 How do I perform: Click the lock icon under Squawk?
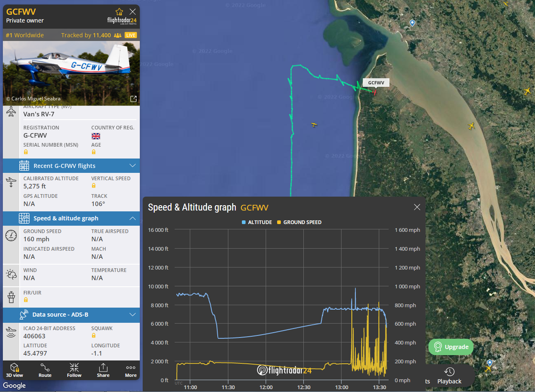coord(93,335)
